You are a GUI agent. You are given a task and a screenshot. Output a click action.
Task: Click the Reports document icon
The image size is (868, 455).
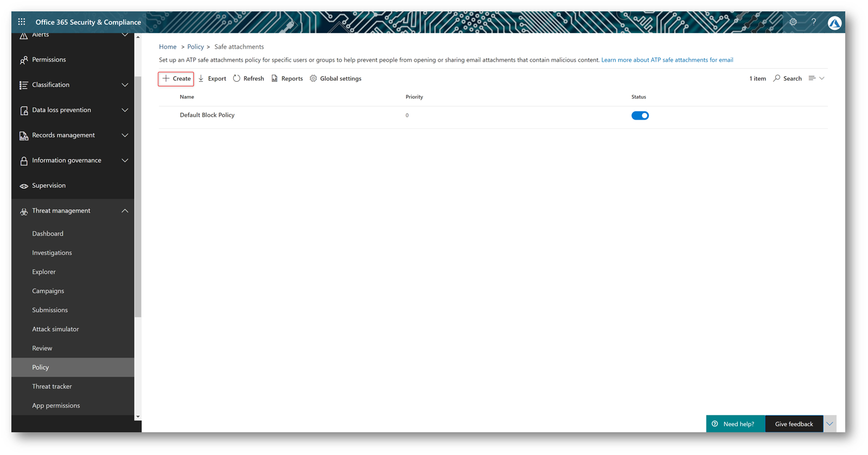275,79
